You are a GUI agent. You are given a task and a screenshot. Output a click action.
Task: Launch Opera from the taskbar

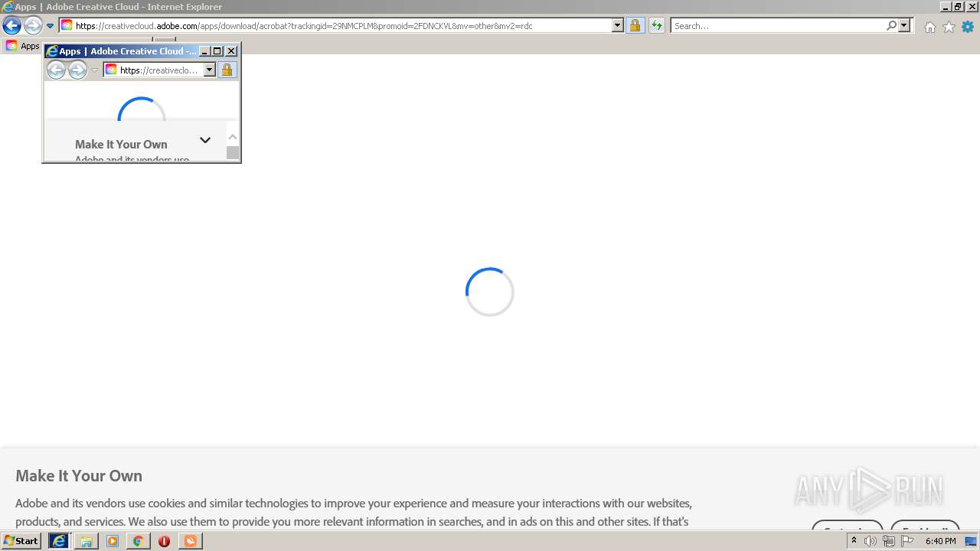pos(164,541)
